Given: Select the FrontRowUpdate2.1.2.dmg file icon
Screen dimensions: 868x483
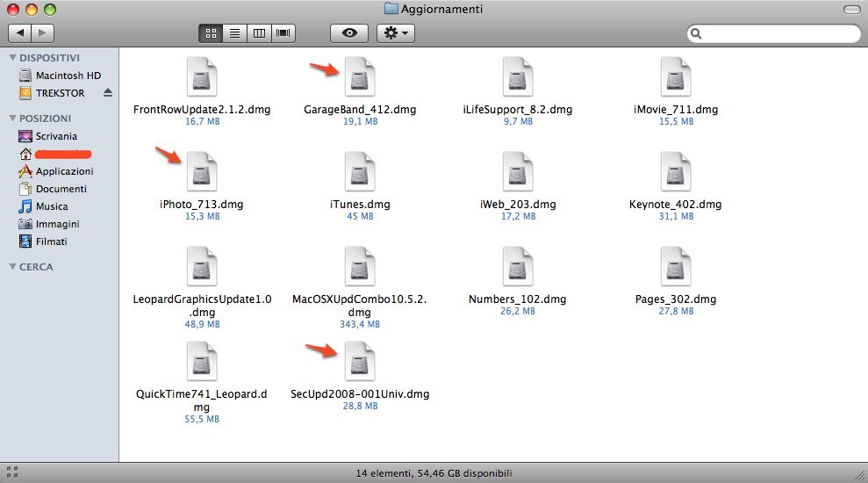Looking at the screenshot, I should tap(202, 77).
